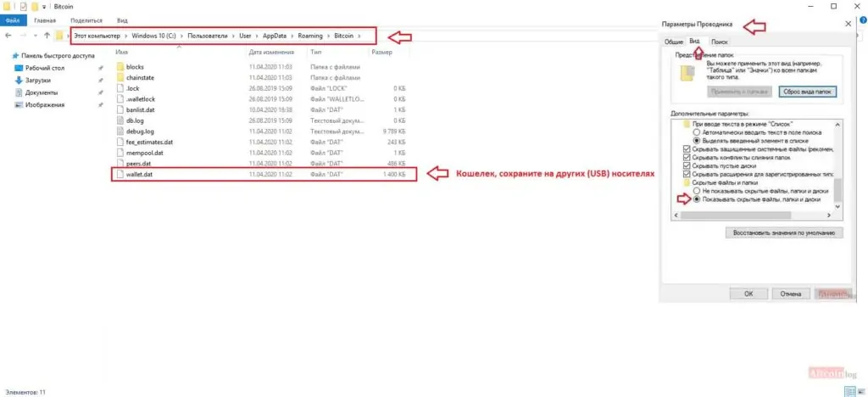Click the .lock file icon
The image size is (868, 397).
[120, 88]
